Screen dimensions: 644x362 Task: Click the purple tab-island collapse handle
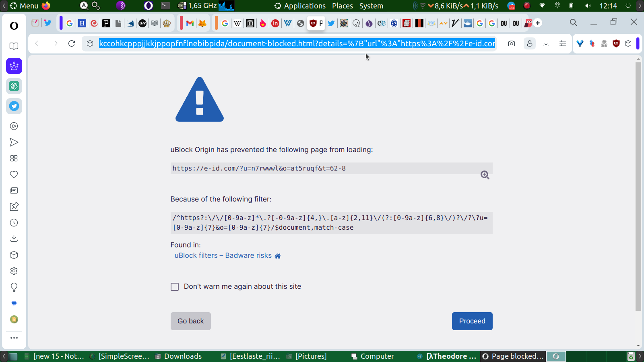61,23
